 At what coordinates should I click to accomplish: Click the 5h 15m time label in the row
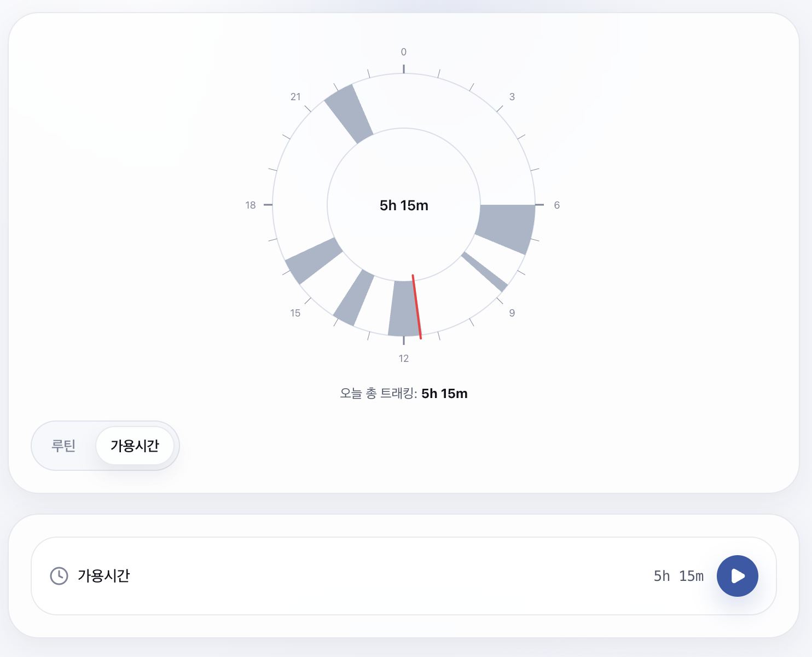click(x=678, y=576)
